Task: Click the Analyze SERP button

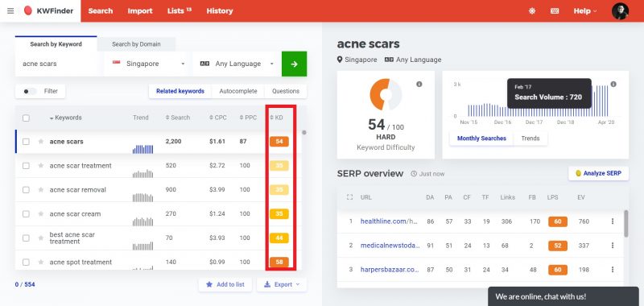Action: tap(598, 173)
